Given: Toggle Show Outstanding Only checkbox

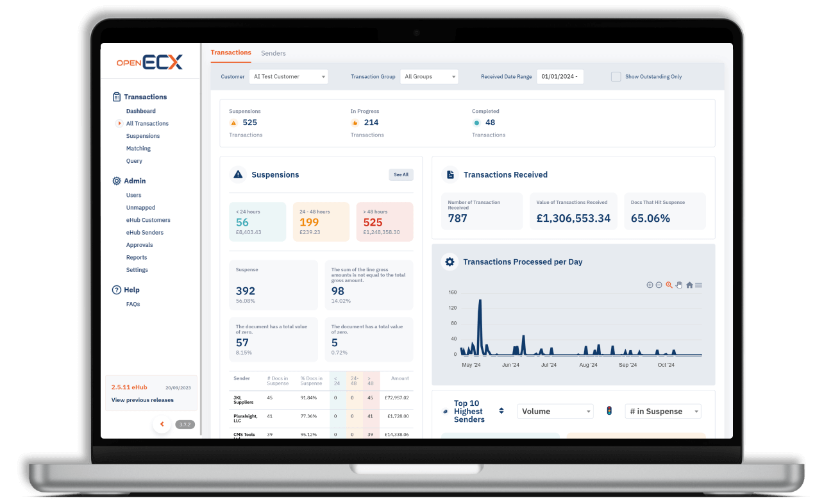Looking at the screenshot, I should (616, 76).
